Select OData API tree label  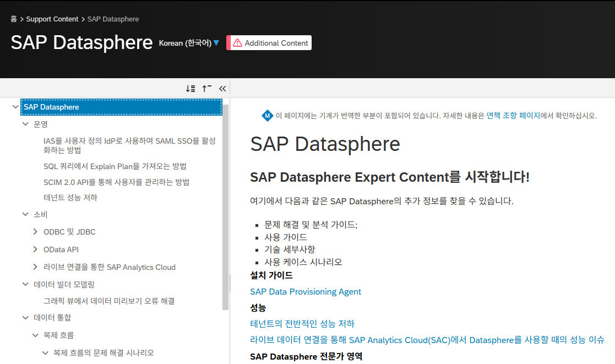click(61, 249)
